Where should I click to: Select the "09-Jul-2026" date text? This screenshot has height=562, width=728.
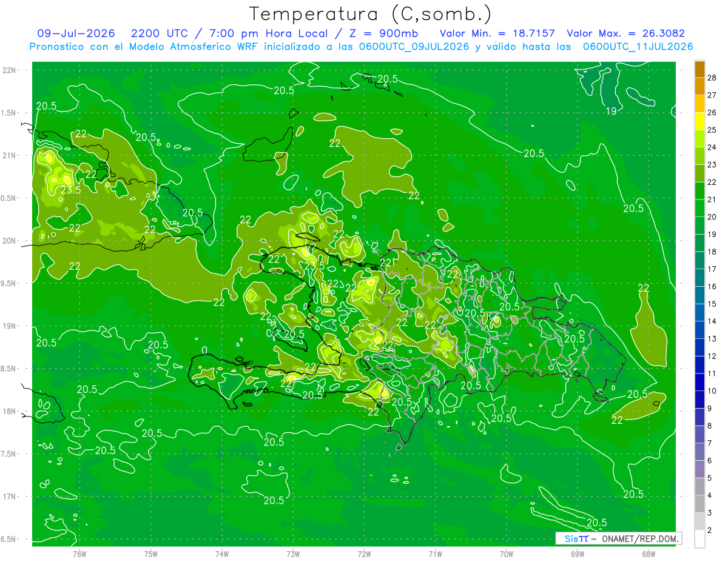click(76, 33)
